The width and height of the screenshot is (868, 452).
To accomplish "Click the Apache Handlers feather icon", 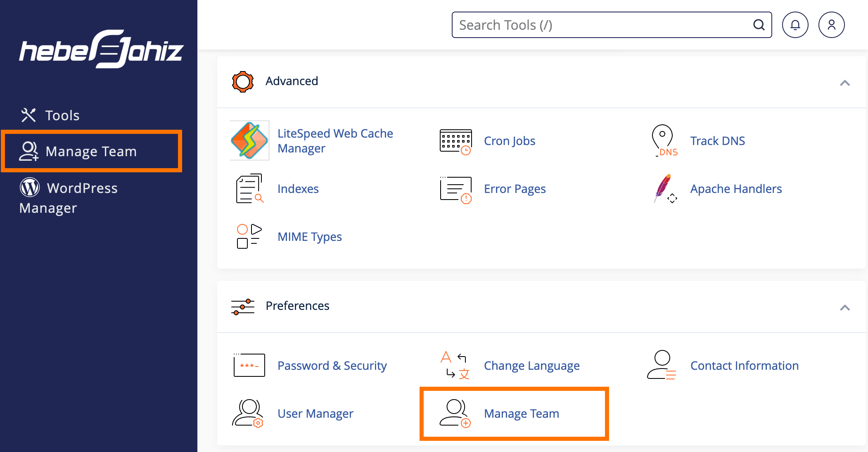I will 665,188.
